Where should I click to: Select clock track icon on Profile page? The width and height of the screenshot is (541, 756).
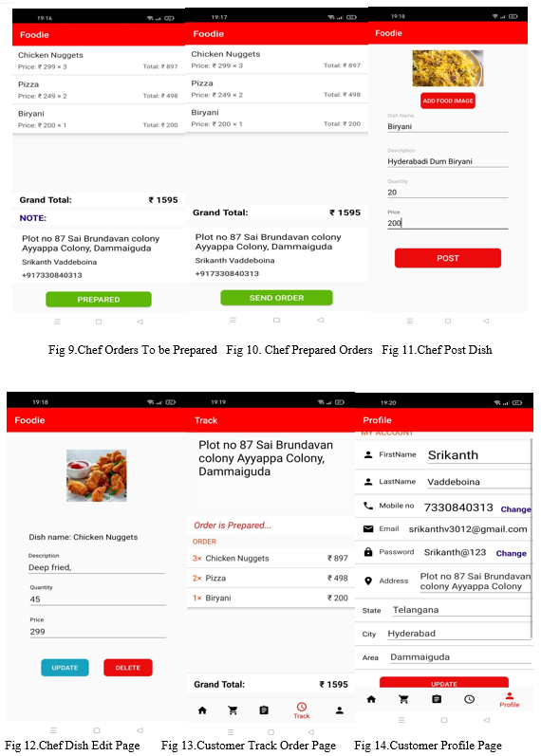469,699
